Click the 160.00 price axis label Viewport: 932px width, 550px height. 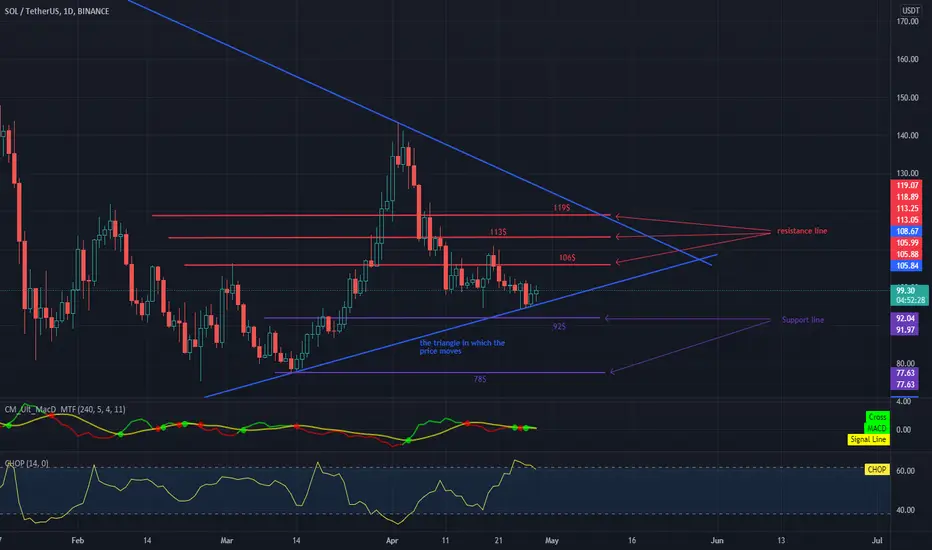(x=907, y=59)
